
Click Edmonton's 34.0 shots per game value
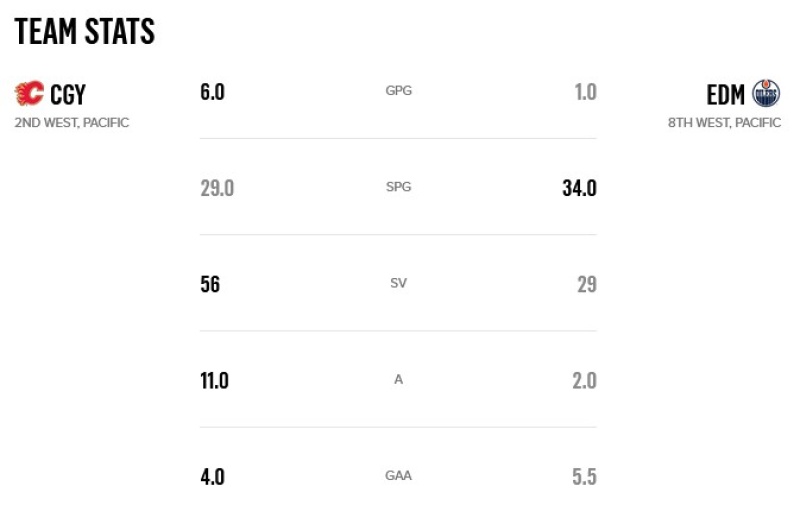[580, 188]
